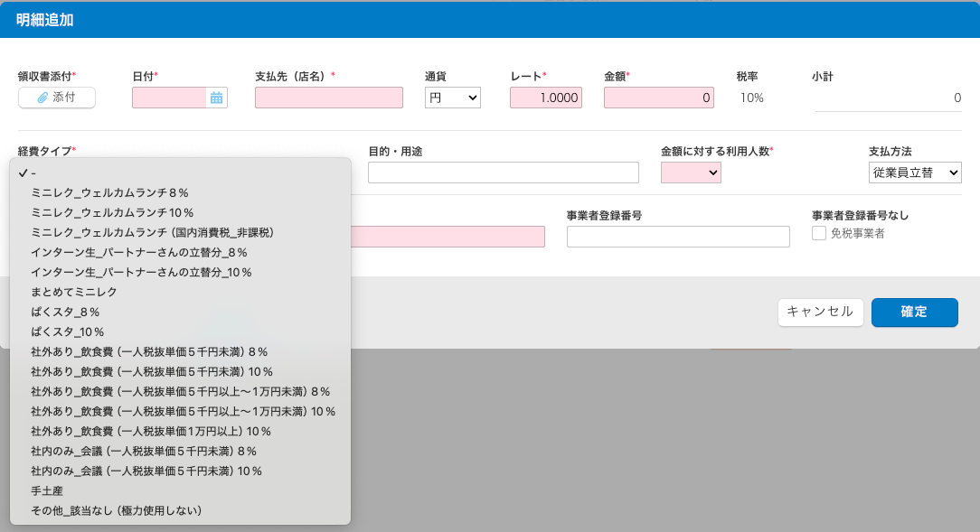Click the 事業者登録番号 text field

coord(677,237)
